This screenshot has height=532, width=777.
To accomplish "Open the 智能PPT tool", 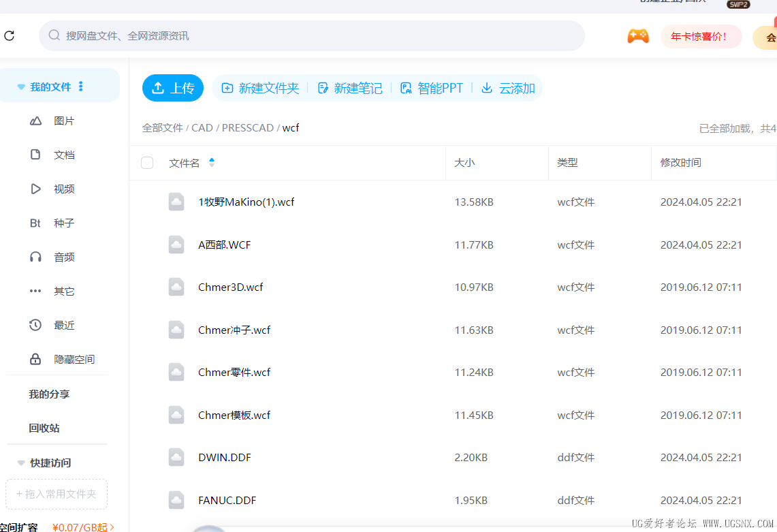I will click(432, 89).
